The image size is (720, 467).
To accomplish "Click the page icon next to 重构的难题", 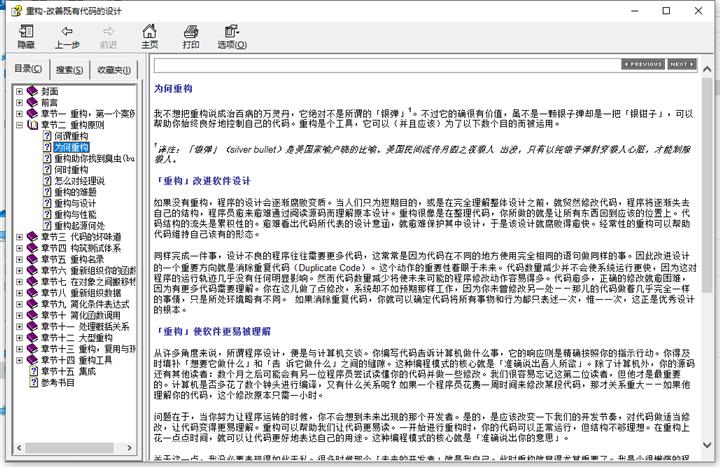I will 47,192.
